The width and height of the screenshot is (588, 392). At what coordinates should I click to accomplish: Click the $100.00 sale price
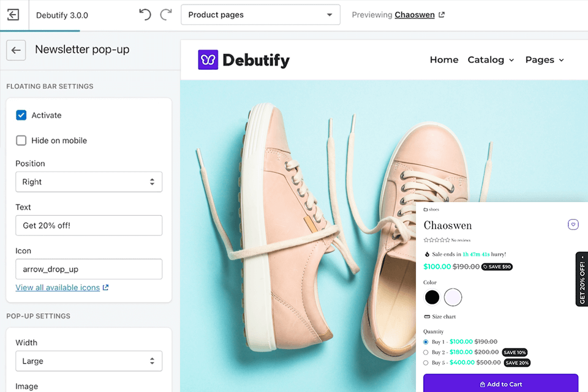tap(437, 266)
